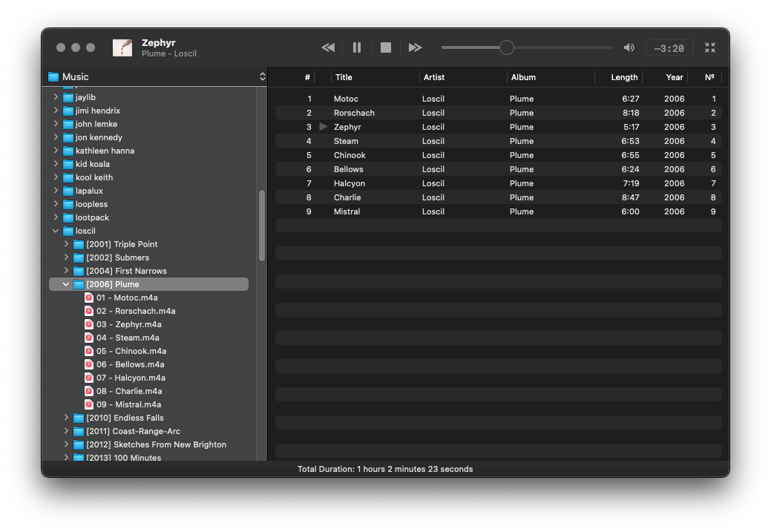Skip to the previous track

click(328, 47)
